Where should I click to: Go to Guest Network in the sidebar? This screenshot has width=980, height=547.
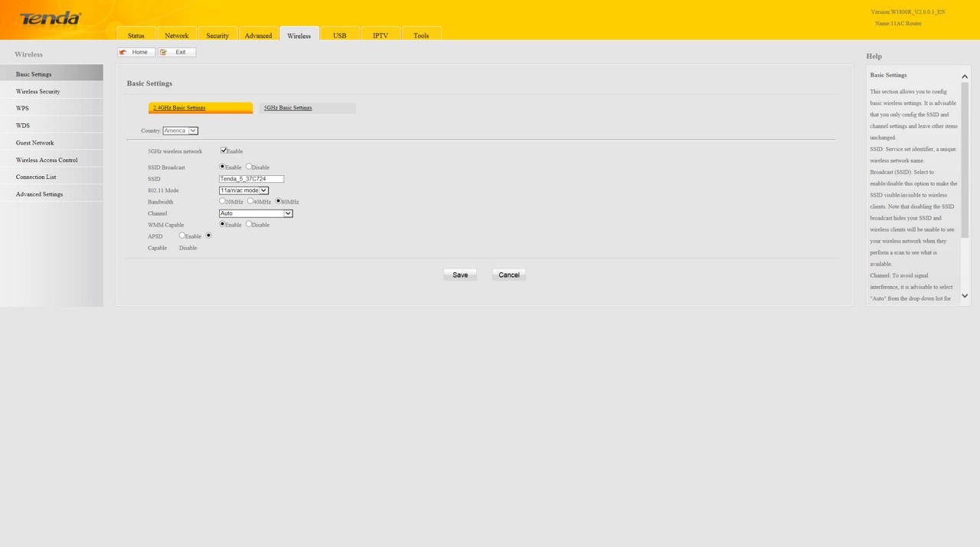click(x=51, y=142)
